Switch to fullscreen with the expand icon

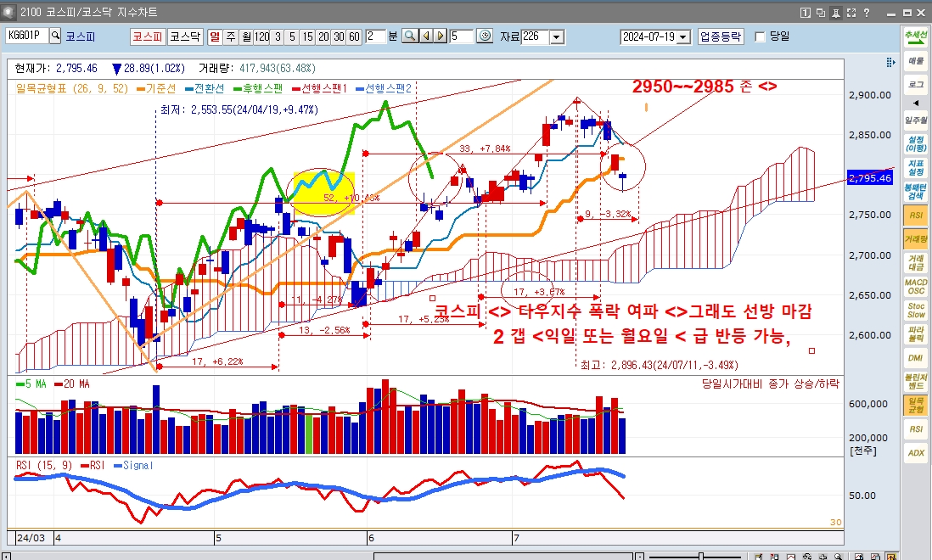click(851, 13)
